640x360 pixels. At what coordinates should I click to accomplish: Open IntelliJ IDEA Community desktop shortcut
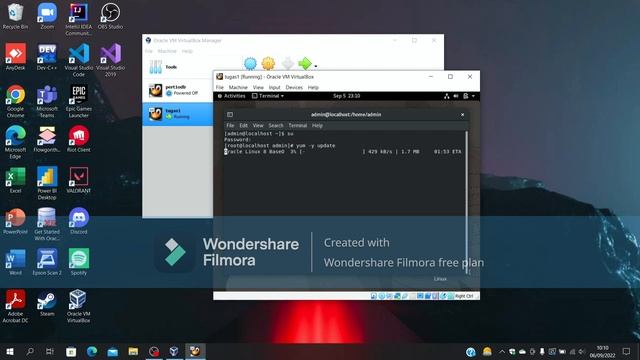78,19
